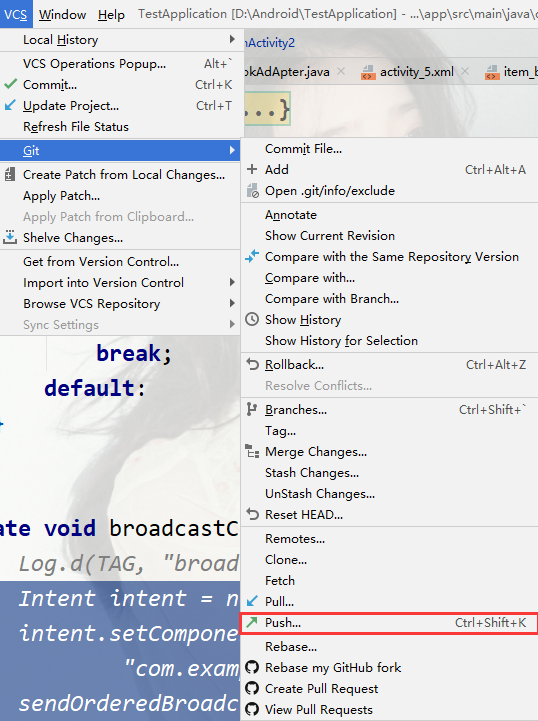The height and width of the screenshot is (721, 538).
Task: Open the Window menu
Action: (62, 15)
